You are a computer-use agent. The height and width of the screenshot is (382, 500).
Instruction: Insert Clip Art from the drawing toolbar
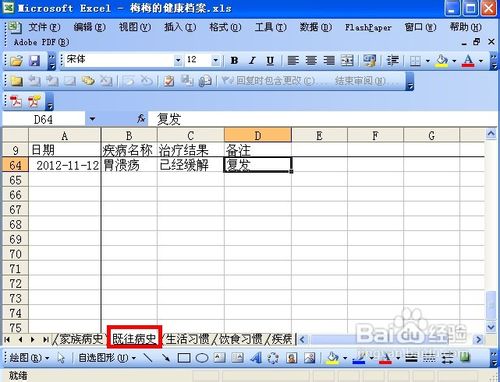[292, 358]
